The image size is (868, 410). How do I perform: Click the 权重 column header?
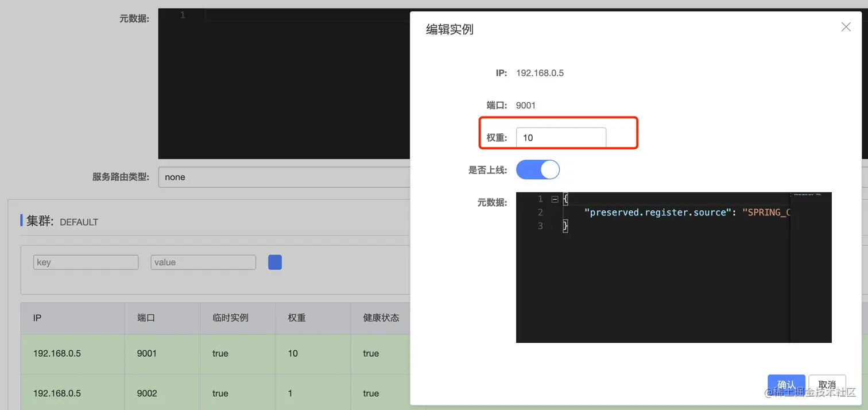tap(313, 318)
